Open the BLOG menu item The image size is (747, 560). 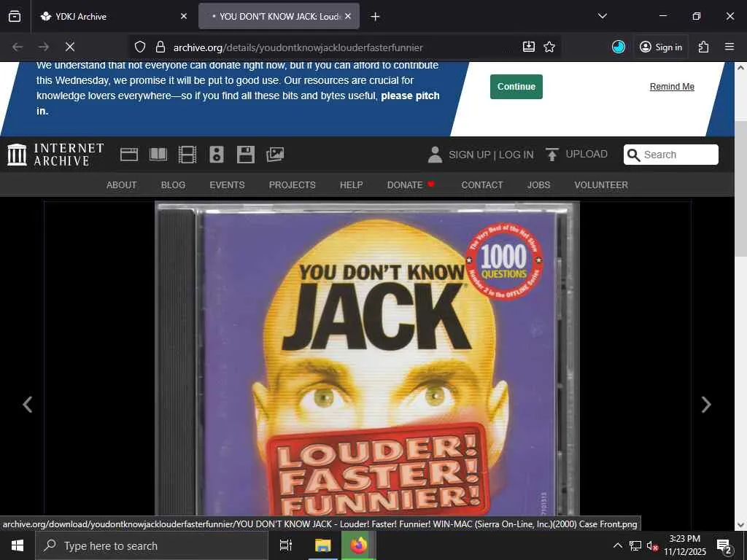pos(173,184)
